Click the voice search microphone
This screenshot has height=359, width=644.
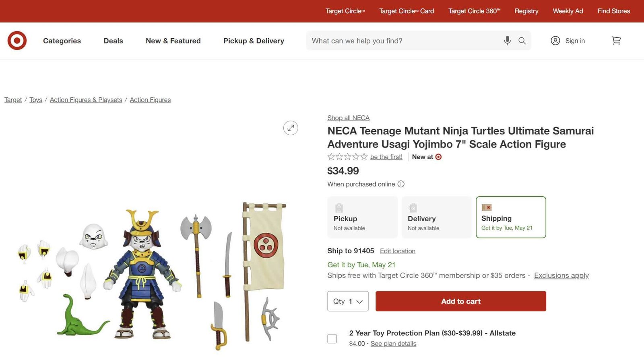tap(507, 41)
